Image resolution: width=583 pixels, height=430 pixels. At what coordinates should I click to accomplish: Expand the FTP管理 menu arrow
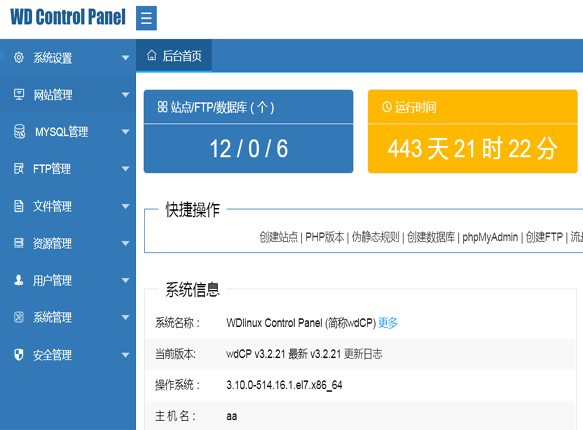126,169
